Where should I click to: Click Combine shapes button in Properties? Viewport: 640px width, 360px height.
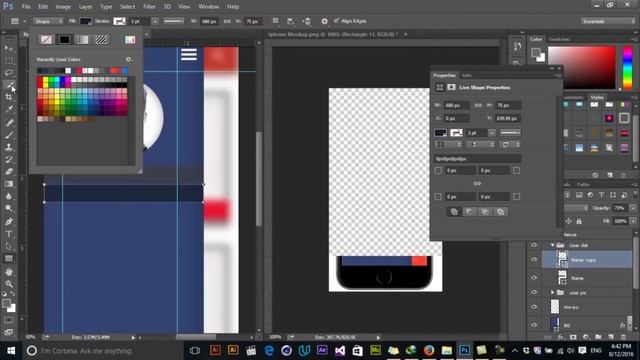(x=454, y=211)
